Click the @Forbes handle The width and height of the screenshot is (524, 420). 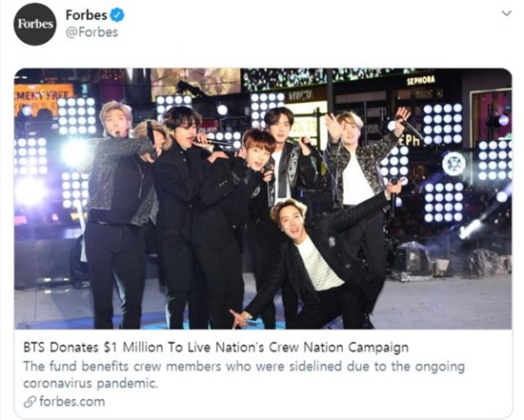[x=91, y=32]
